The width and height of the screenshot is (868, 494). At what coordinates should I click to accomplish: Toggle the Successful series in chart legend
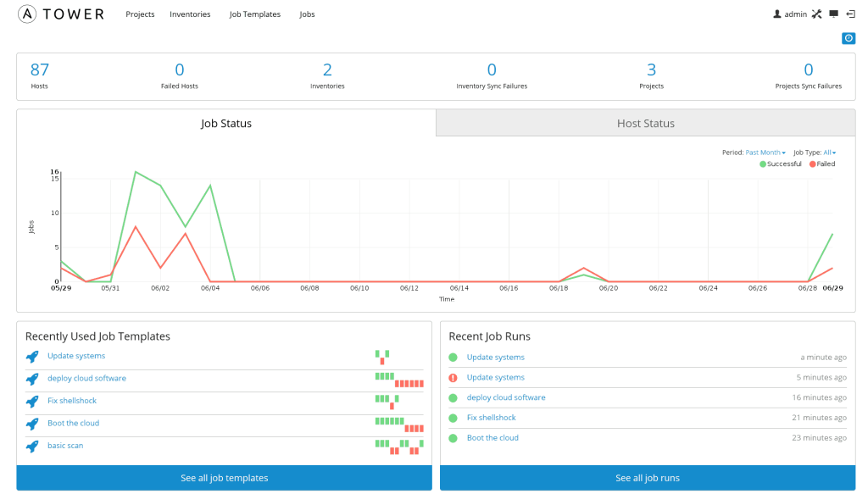pyautogui.click(x=780, y=164)
